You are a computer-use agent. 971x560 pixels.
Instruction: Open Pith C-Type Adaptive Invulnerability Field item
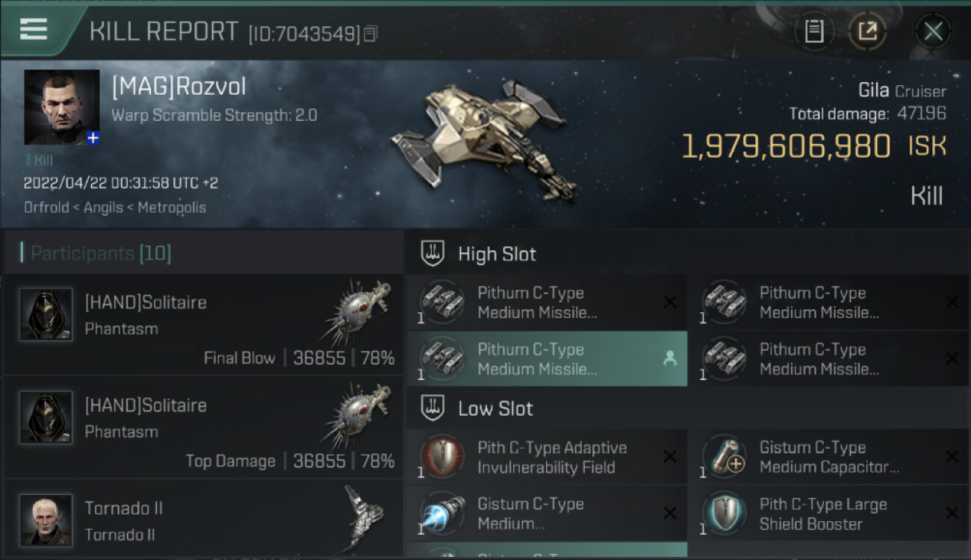click(547, 457)
